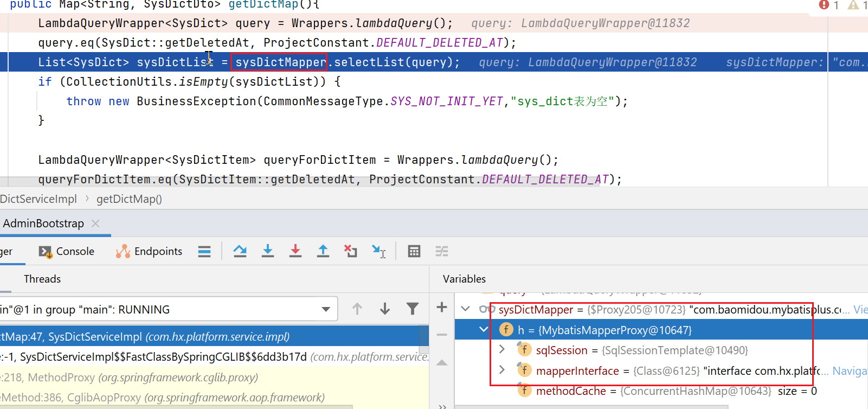Click the funnel filter icon for frames
The image size is (868, 409).
(413, 309)
